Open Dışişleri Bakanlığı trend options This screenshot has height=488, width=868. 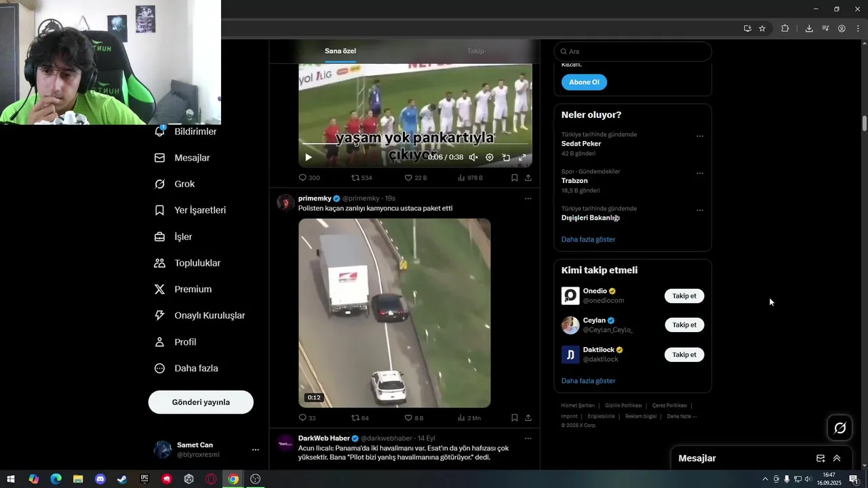[700, 211]
